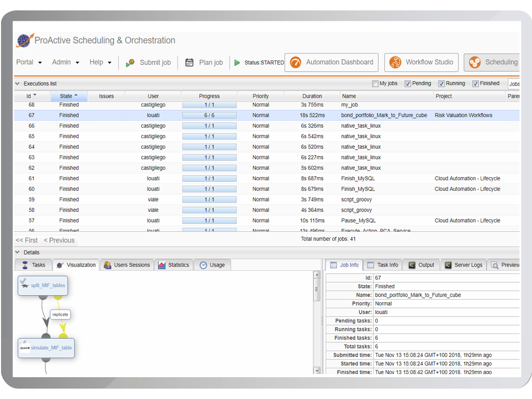Switch to the Tasks tab
The height and width of the screenshot is (399, 532).
(x=33, y=265)
